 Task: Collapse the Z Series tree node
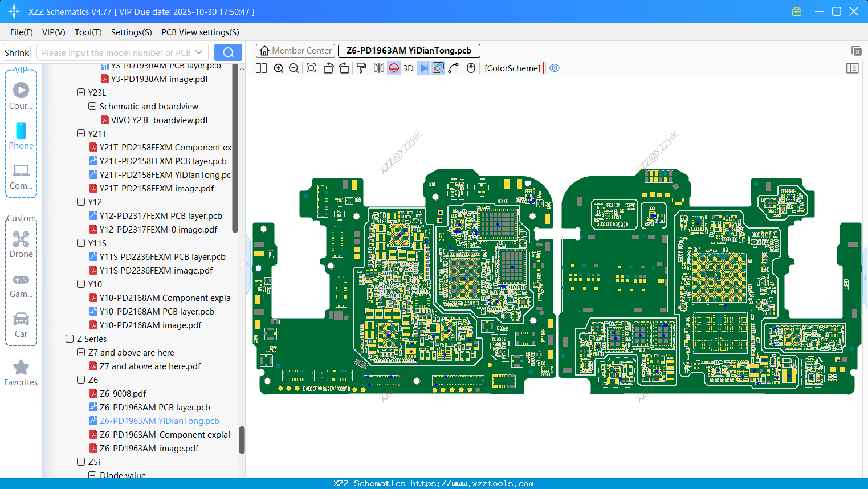(x=70, y=339)
